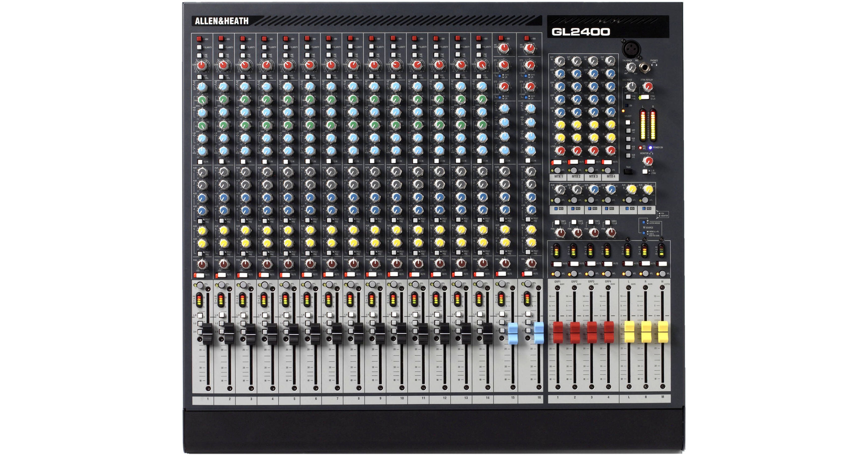Click the yellow M mono master fader
This screenshot has width=868, height=456.
(663, 332)
